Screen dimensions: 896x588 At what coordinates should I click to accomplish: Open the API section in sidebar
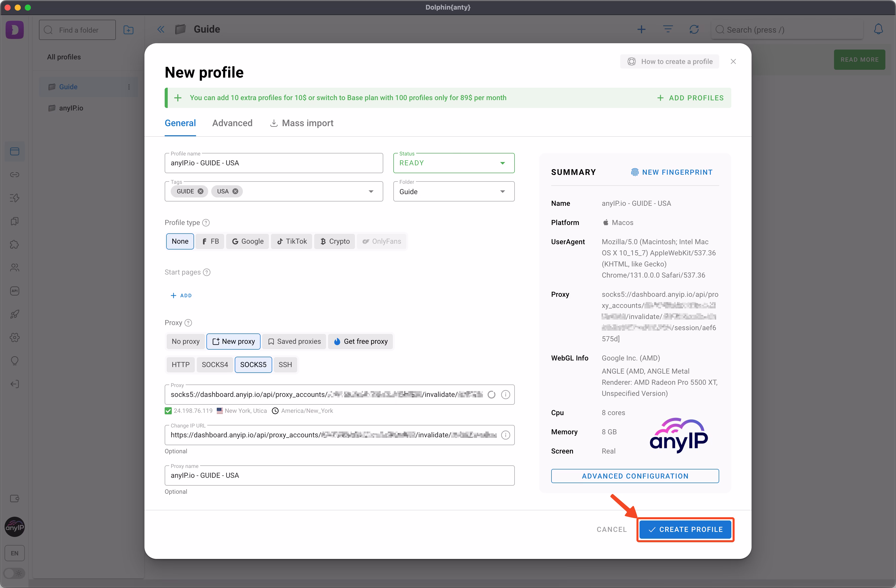coord(14,290)
